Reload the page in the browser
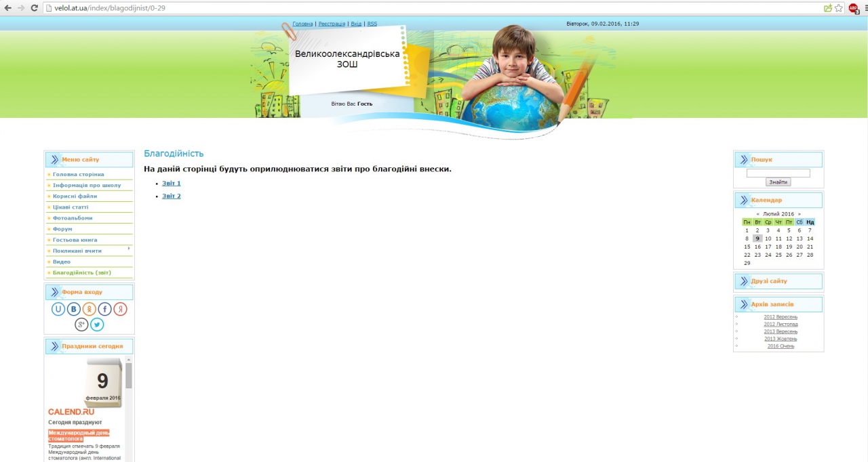This screenshot has height=462, width=868. point(34,8)
